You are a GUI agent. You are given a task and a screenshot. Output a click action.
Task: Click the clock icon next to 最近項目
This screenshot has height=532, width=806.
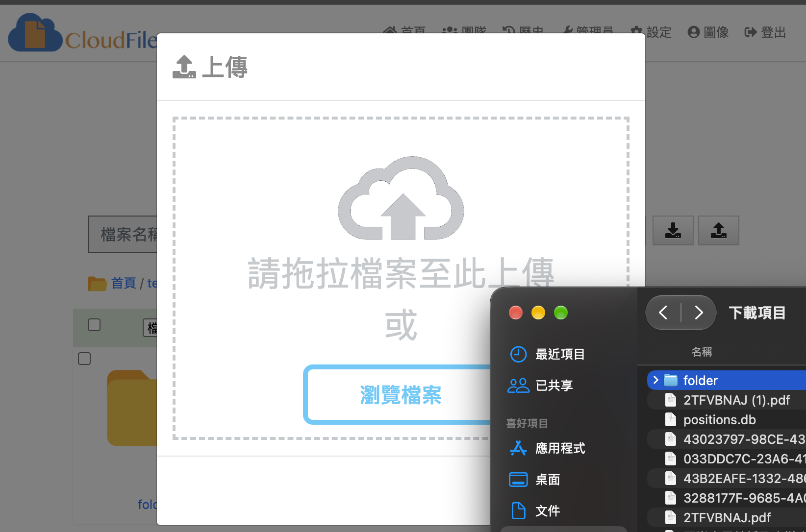[x=518, y=354]
